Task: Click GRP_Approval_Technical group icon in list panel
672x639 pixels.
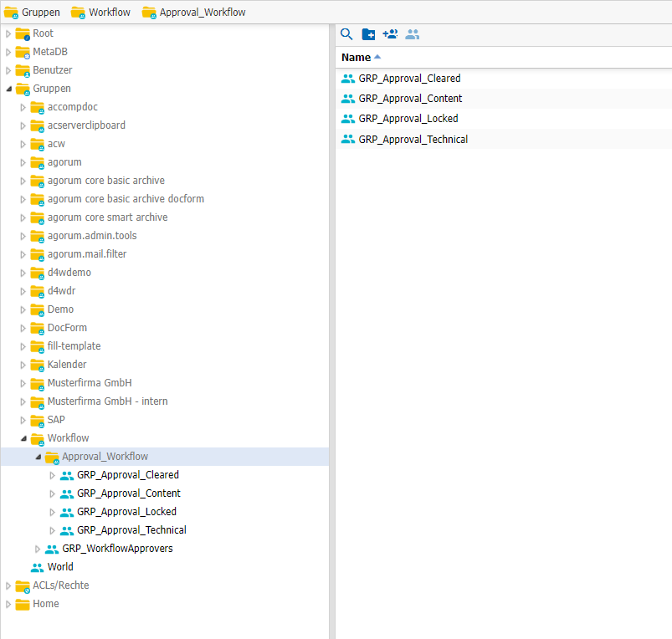Action: point(348,140)
